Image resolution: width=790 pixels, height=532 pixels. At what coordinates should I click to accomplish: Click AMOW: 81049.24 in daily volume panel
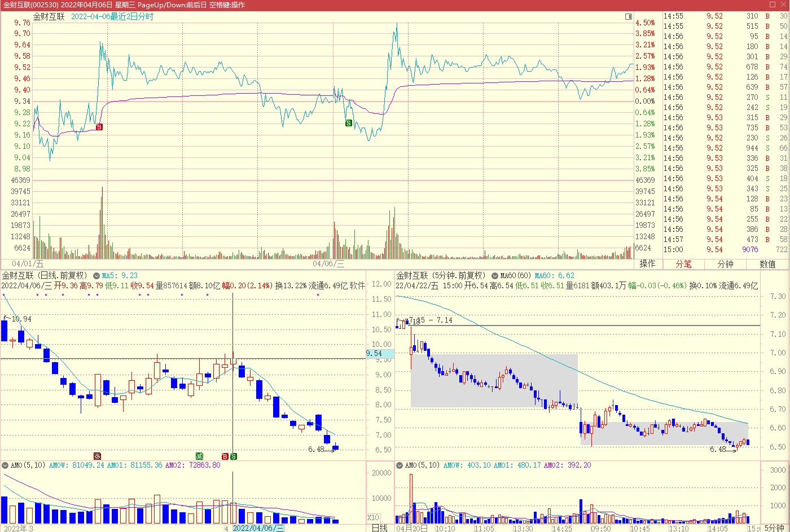tap(76, 465)
